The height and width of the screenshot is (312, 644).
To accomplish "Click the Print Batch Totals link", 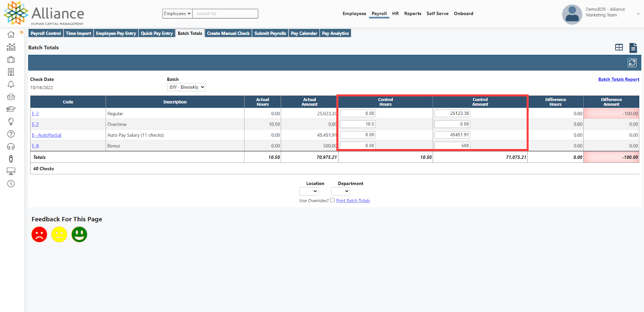I will [353, 201].
